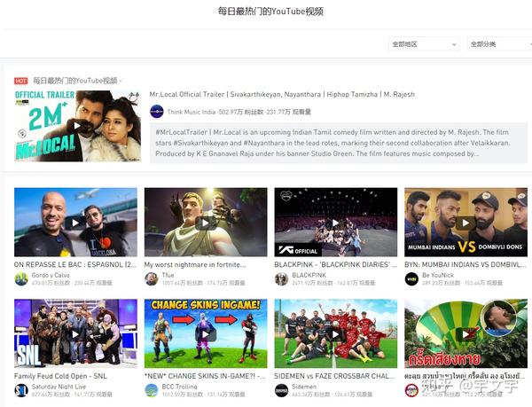Play the CHANGE SKINS INGAME video

206,333
